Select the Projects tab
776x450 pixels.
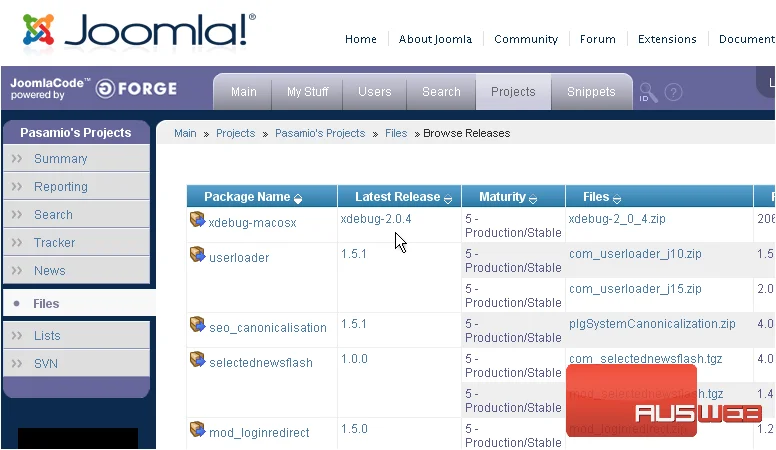coord(513,92)
